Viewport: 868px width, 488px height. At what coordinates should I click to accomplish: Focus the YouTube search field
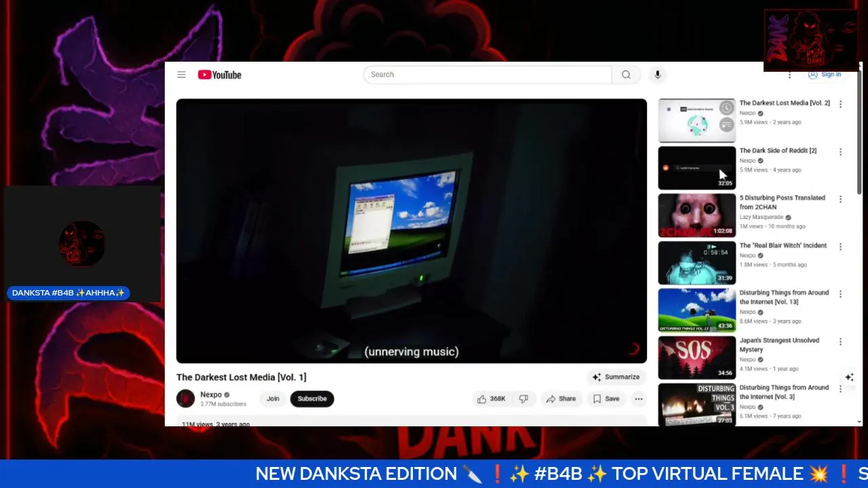tap(488, 75)
